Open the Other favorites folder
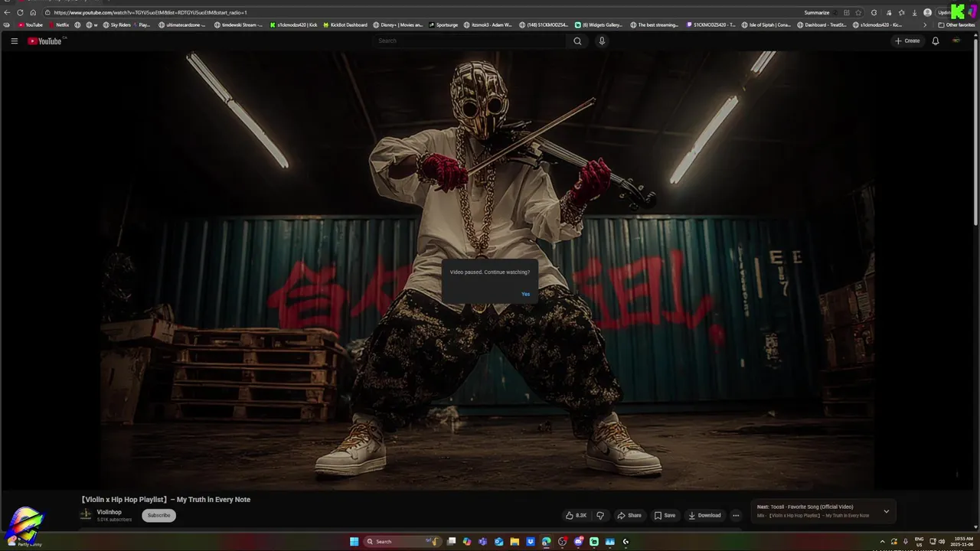This screenshot has height=551, width=980. click(x=956, y=24)
